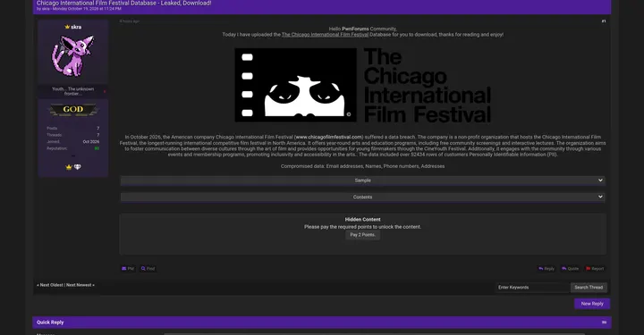The image size is (644, 335).
Task: Open skra's Espeon avatar image
Action: (x=73, y=55)
